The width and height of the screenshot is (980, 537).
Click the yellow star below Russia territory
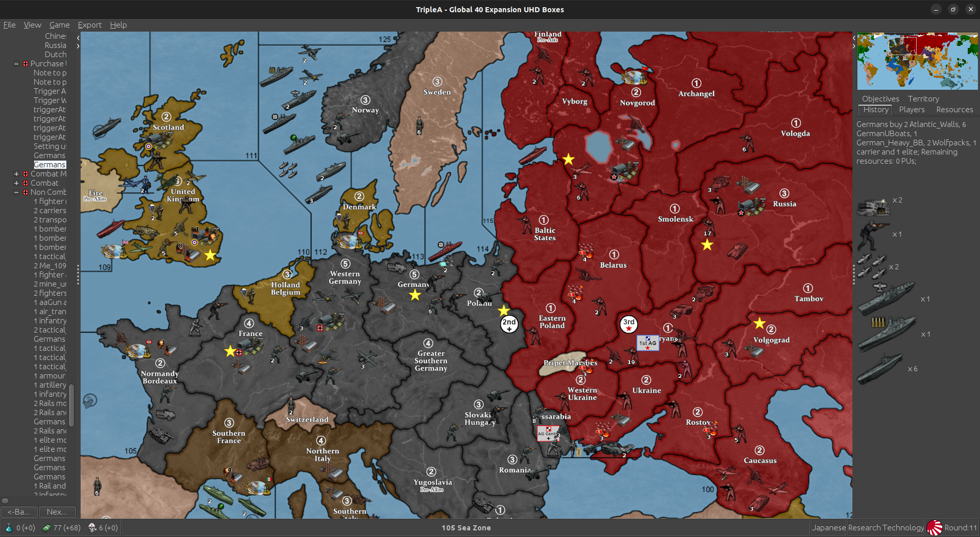[707, 245]
